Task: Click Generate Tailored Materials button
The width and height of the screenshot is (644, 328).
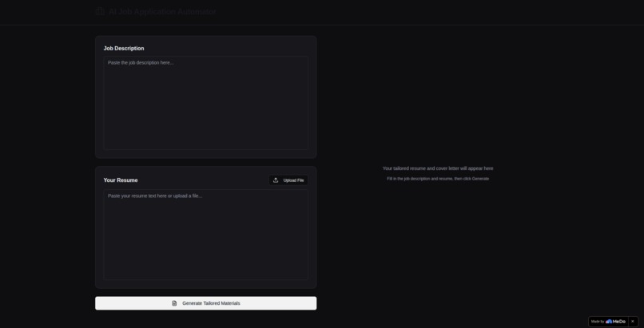Action: (206, 303)
